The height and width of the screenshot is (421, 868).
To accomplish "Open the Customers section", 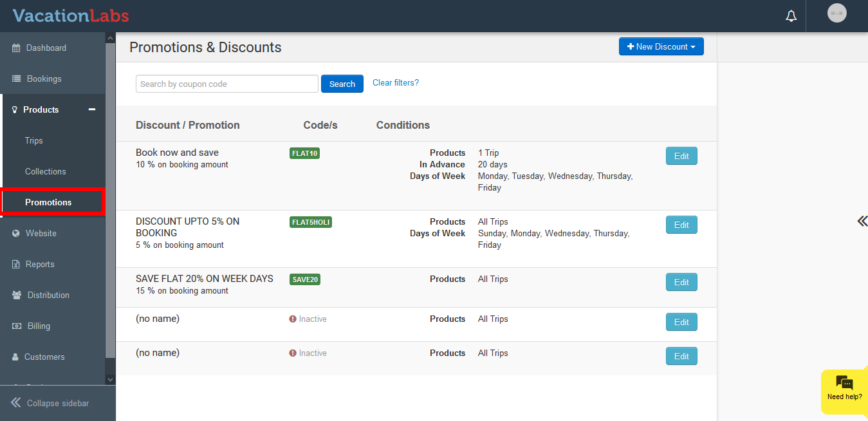I will coord(44,357).
